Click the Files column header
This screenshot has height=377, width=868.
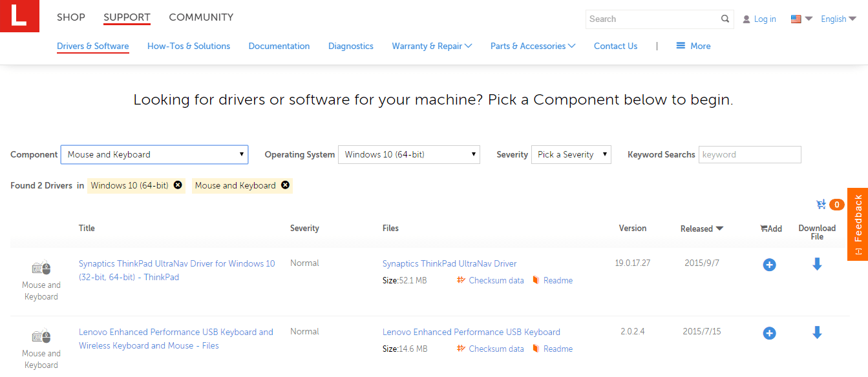coord(390,228)
